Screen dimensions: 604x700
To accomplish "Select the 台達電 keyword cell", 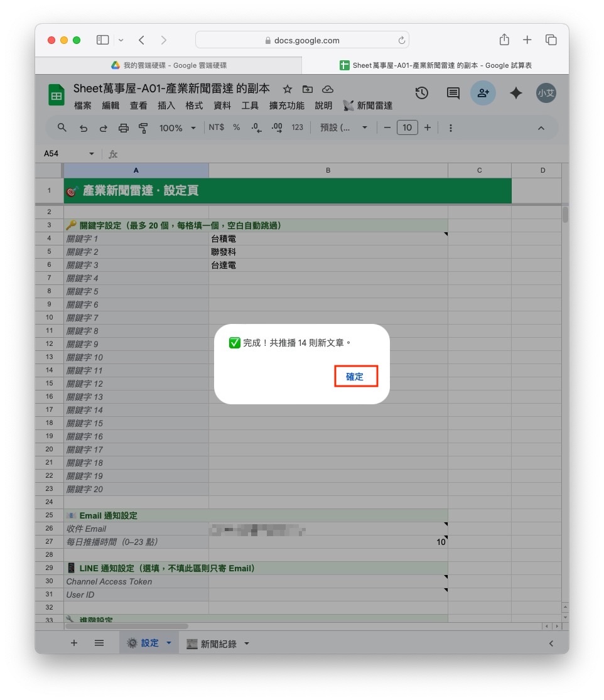I will pyautogui.click(x=328, y=265).
